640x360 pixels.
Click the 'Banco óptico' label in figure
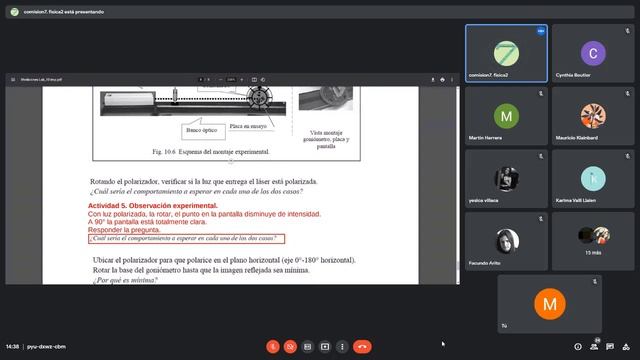(202, 130)
